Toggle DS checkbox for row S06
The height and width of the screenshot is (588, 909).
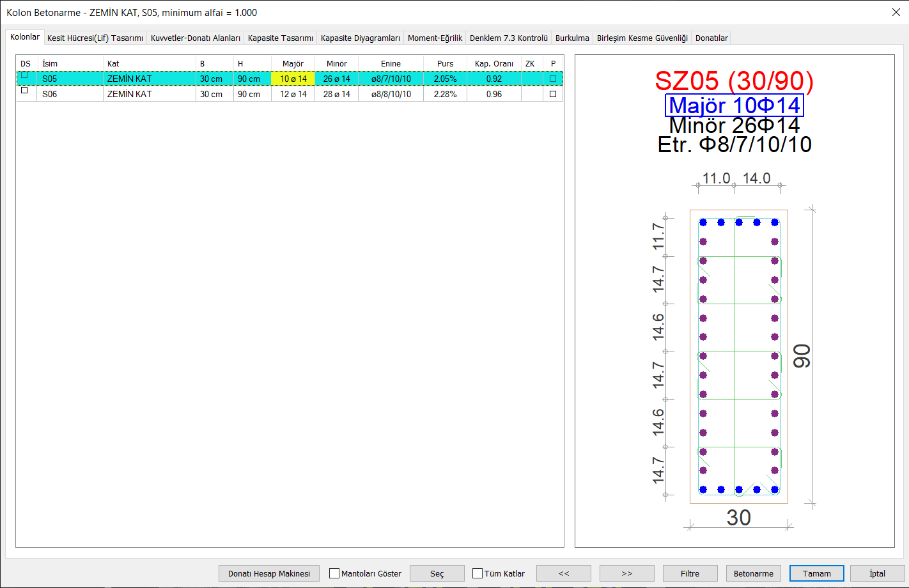pos(24,90)
